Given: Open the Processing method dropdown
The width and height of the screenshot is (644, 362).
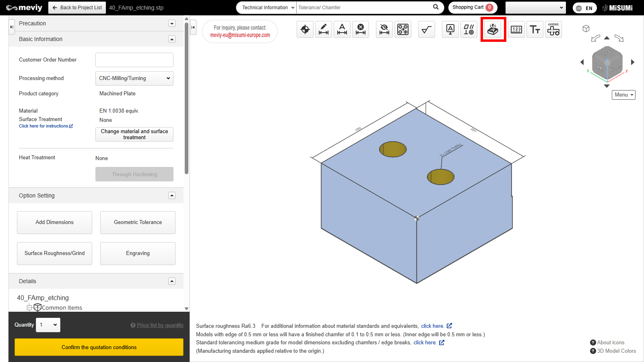Looking at the screenshot, I should tap(134, 78).
